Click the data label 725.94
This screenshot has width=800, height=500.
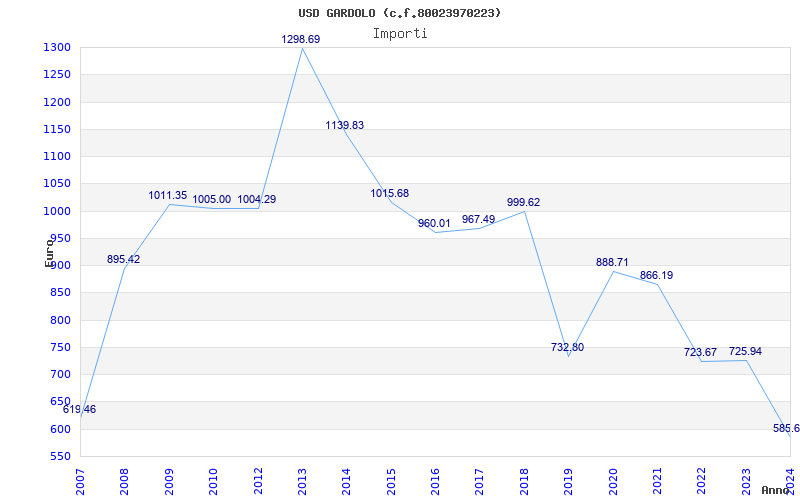745,352
